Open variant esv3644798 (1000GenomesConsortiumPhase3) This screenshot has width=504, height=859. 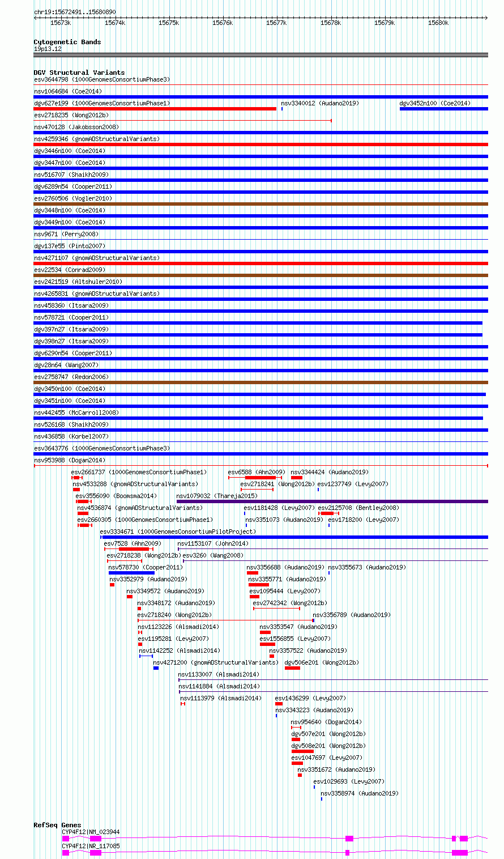coord(101,80)
